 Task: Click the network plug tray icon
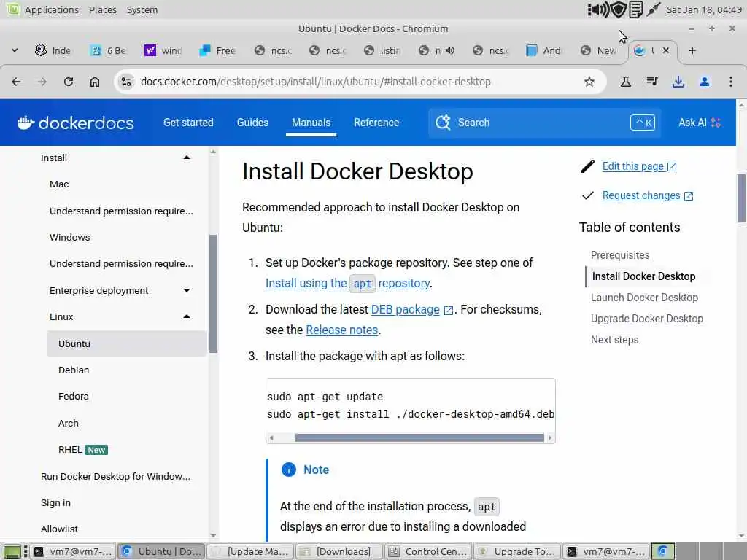pos(654,9)
